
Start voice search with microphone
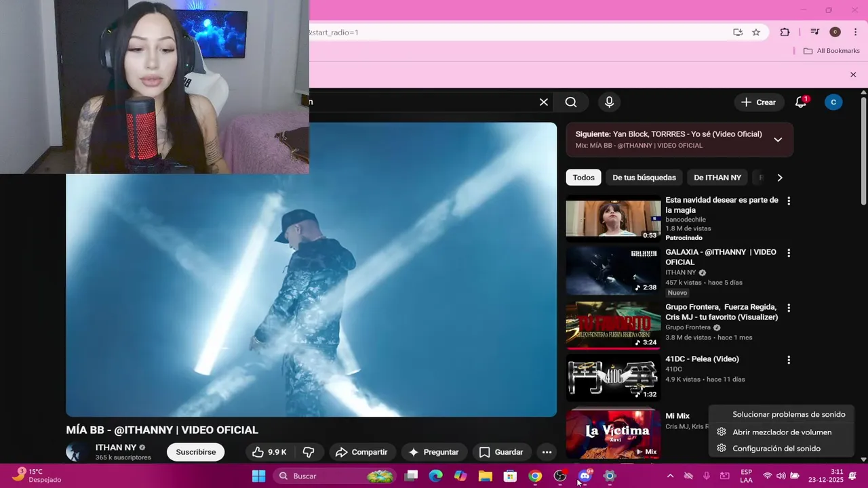pyautogui.click(x=609, y=102)
